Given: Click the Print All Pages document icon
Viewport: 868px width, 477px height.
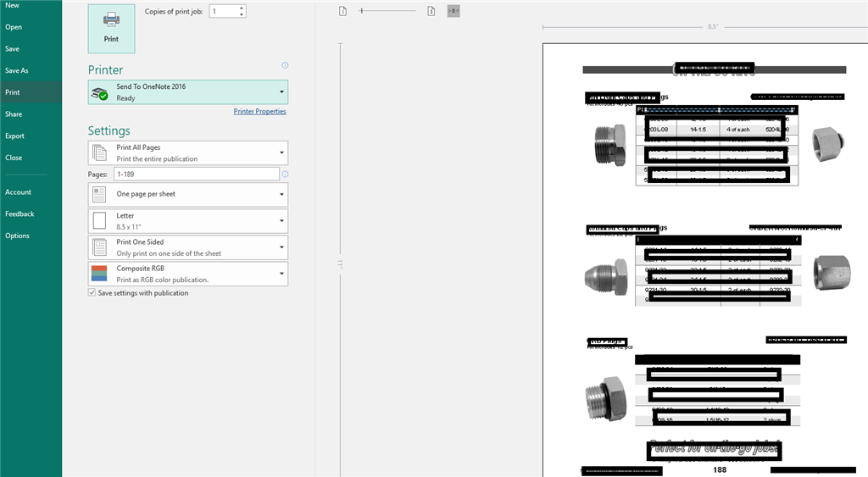Looking at the screenshot, I should click(100, 153).
